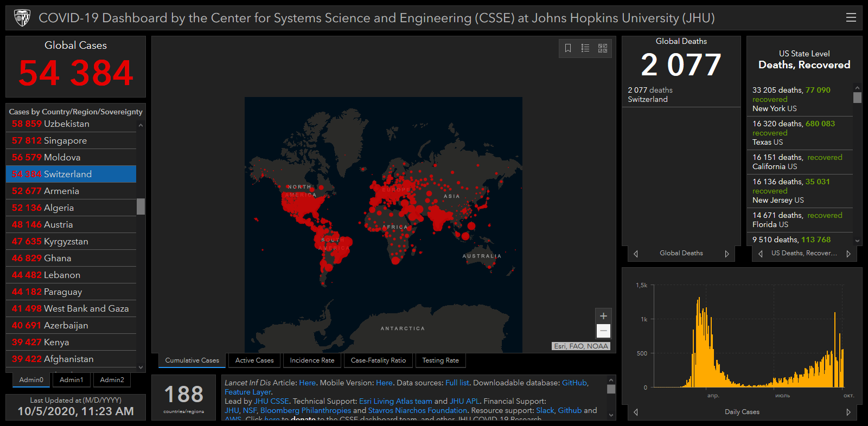Click Texas US state entry
This screenshot has width=868, height=426.
800,133
